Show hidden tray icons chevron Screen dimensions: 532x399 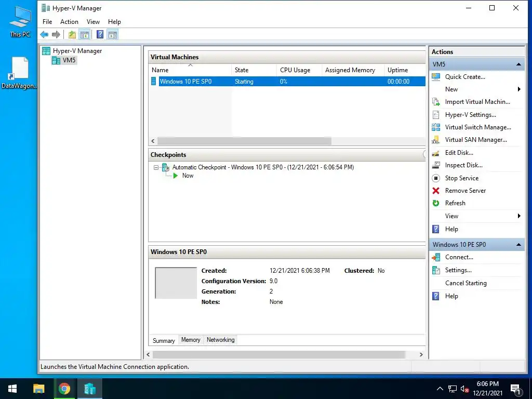coord(440,389)
